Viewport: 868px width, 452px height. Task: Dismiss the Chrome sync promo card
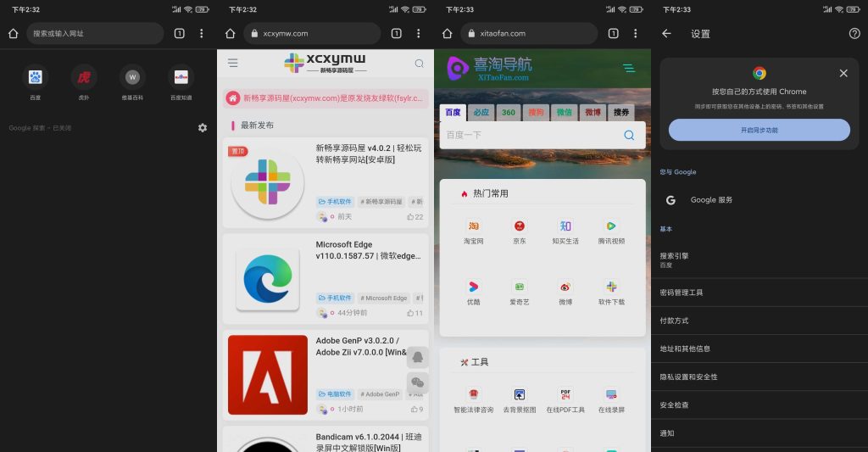click(843, 73)
